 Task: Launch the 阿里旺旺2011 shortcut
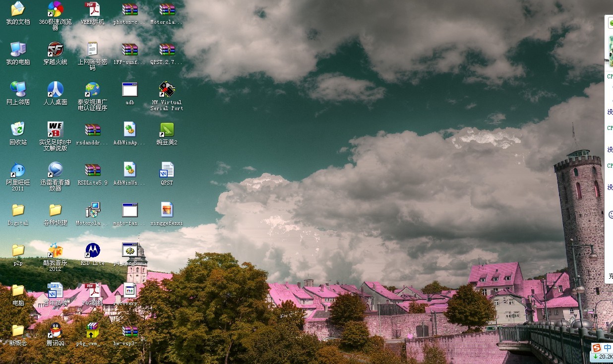click(x=18, y=169)
